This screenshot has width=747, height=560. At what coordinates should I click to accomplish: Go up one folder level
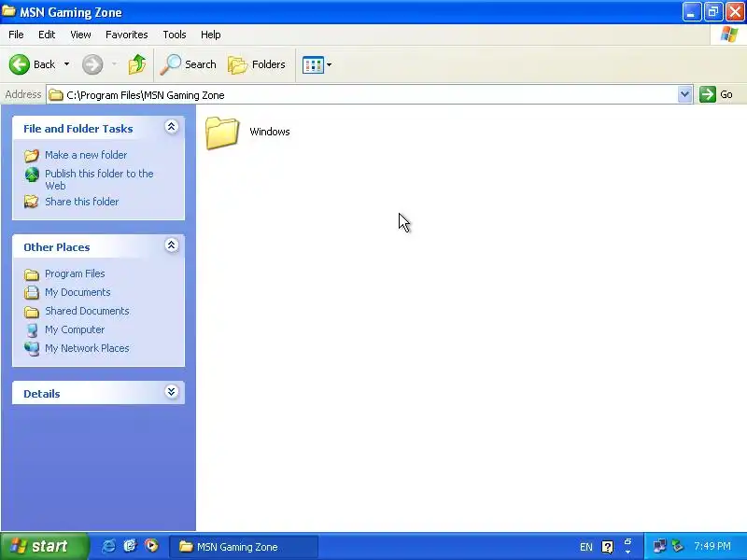coord(137,64)
